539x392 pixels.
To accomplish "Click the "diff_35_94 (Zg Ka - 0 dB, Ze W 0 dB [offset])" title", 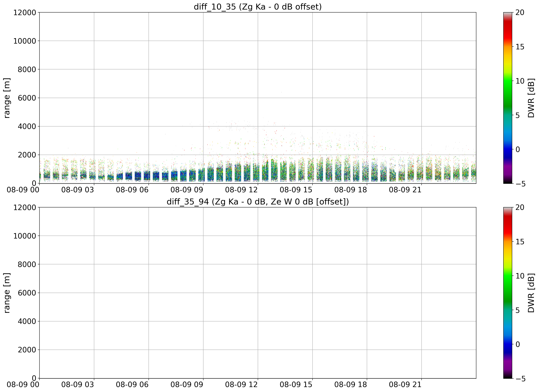I will click(258, 202).
